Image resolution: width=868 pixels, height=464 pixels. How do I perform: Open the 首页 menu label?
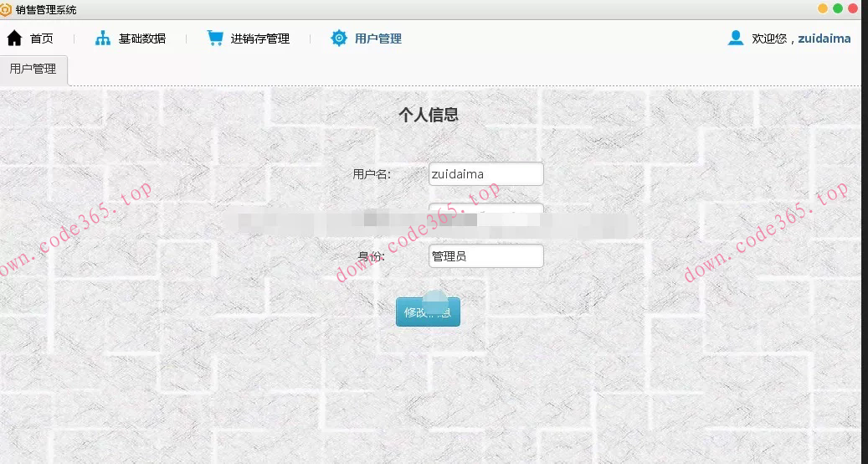click(x=42, y=39)
